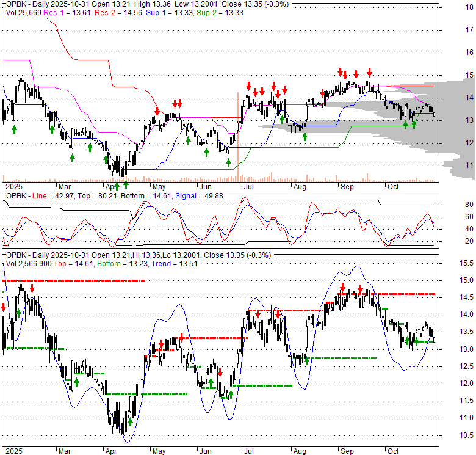Click axis value 60 on oscillator panel
476x455 pixels.
(x=469, y=217)
